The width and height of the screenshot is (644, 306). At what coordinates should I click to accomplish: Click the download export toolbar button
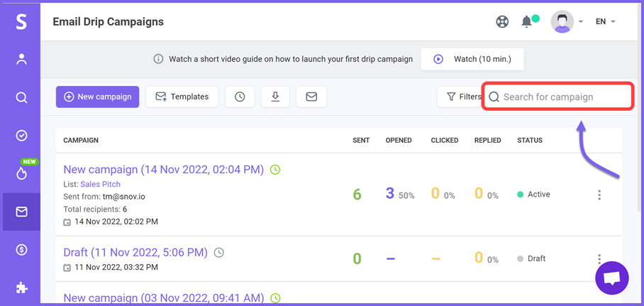[x=275, y=97]
